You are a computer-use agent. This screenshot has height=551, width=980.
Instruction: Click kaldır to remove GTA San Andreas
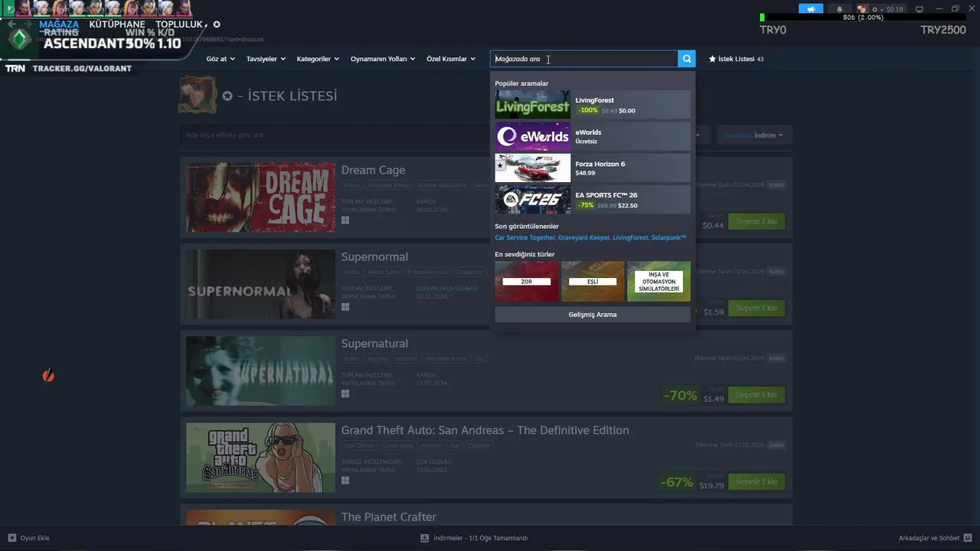coord(776,445)
